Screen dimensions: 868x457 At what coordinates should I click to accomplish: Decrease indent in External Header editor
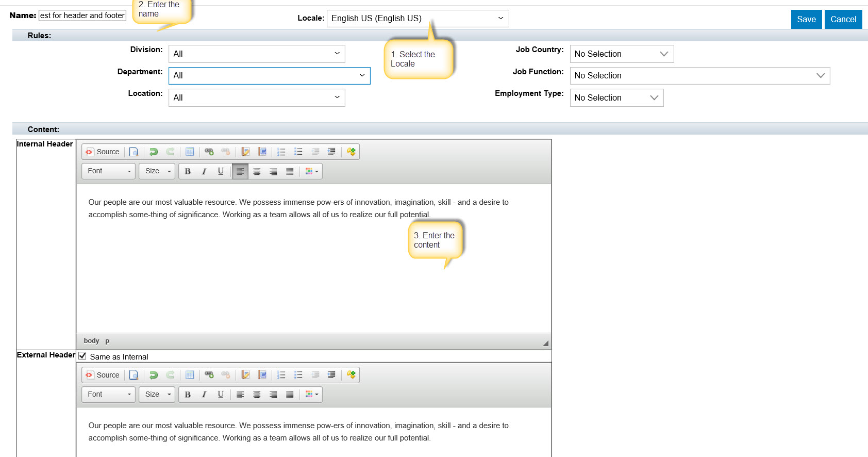[x=315, y=375]
